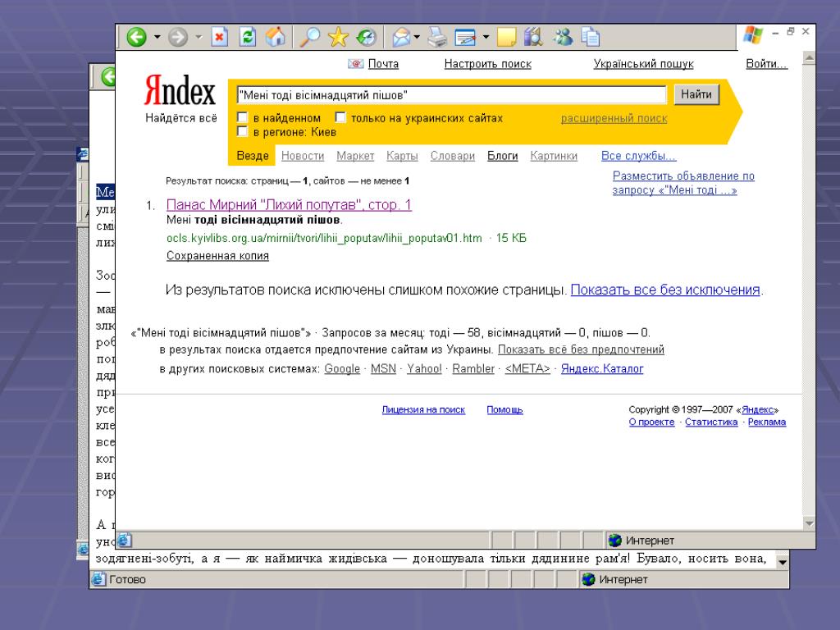Click the Windows flag logo in toolbar
Image resolution: width=840 pixels, height=630 pixels.
753,35
